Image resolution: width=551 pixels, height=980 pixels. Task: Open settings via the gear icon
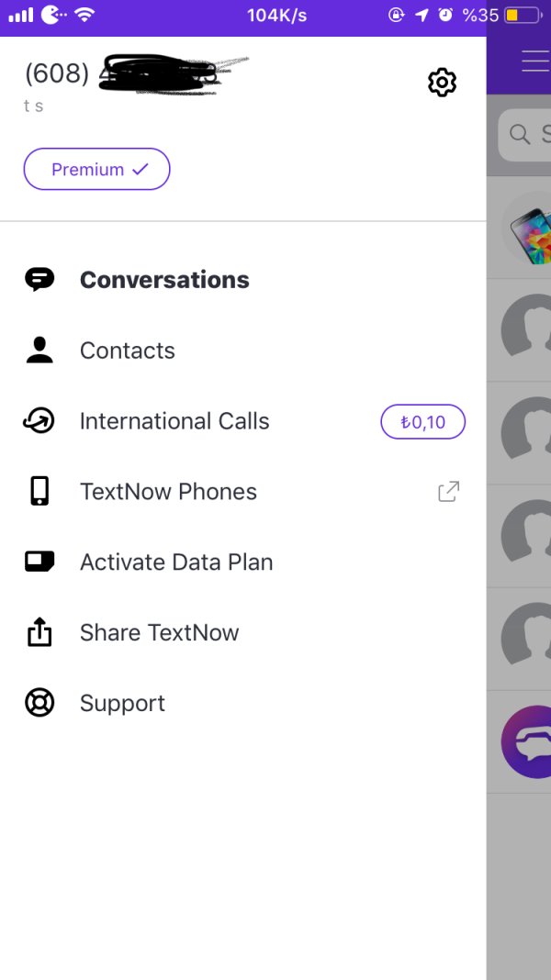coord(442,83)
